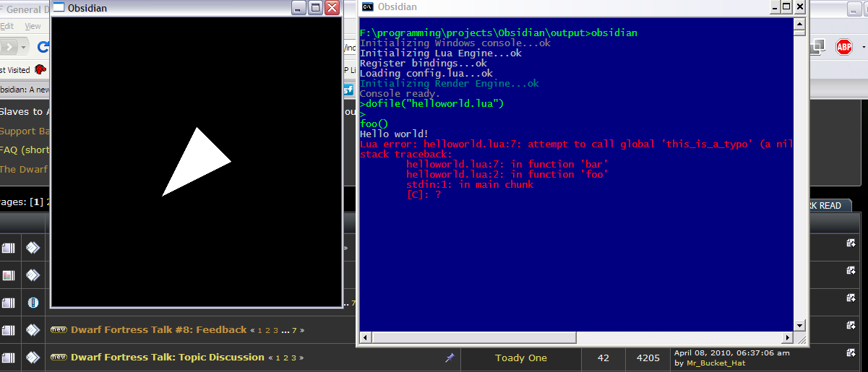Go to page 1 of Talk #8: Feedback

[x=259, y=330]
